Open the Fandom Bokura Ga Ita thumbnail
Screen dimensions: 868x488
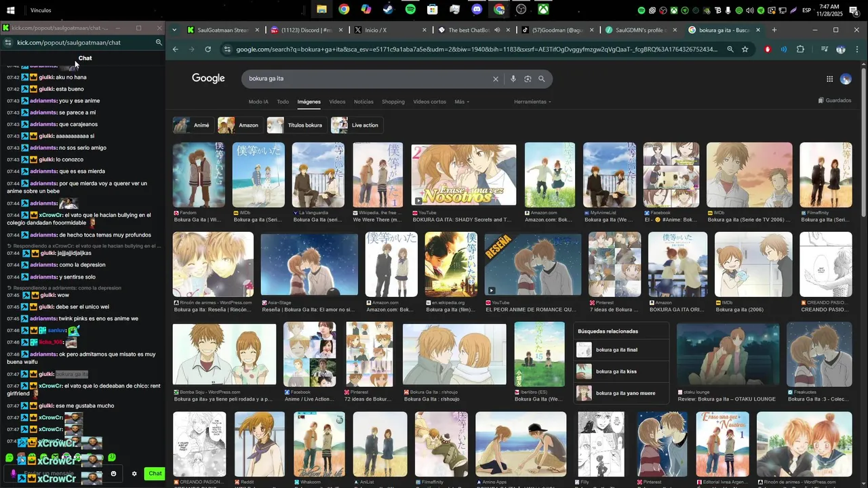[199, 175]
